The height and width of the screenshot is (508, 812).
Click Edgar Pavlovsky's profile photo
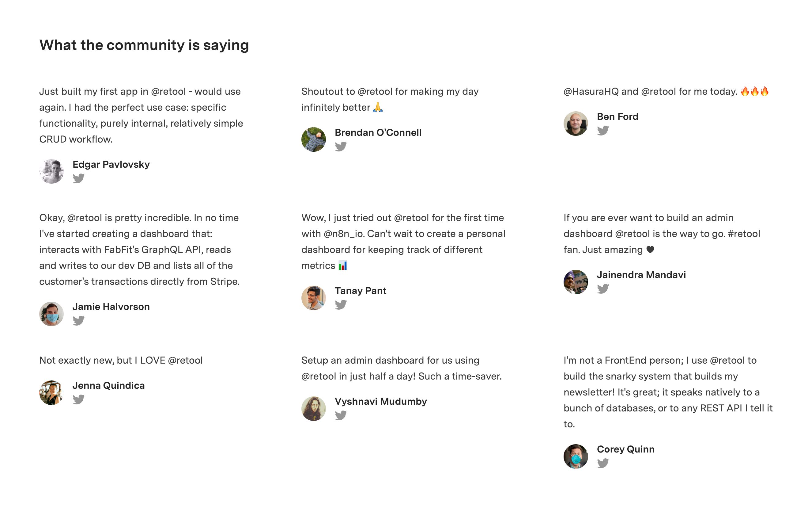51,171
